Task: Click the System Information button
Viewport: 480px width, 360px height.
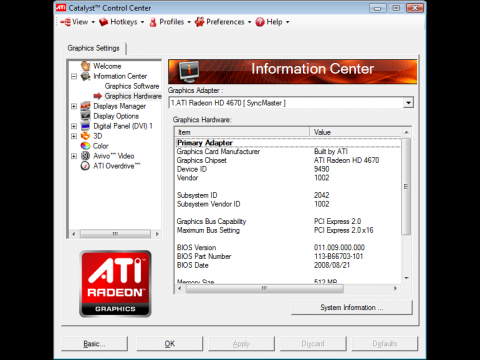Action: 352,307
